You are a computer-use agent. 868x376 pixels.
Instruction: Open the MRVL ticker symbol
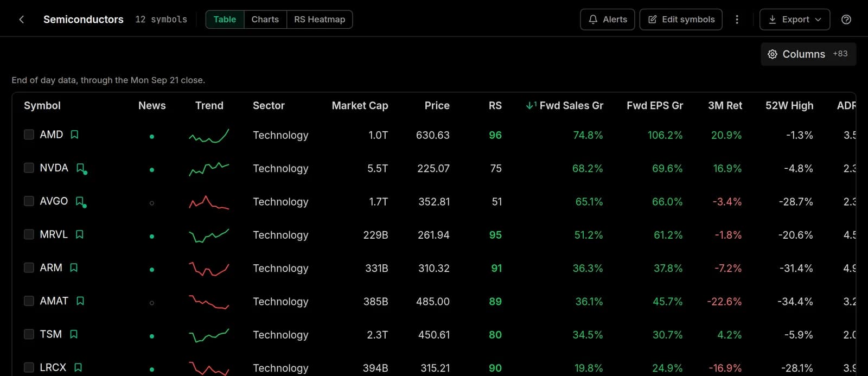coord(54,234)
